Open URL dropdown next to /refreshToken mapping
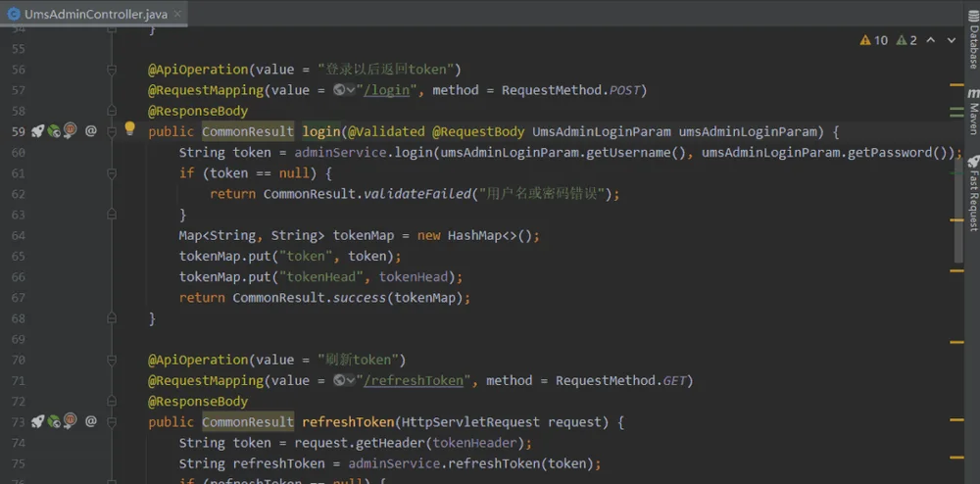 point(344,380)
